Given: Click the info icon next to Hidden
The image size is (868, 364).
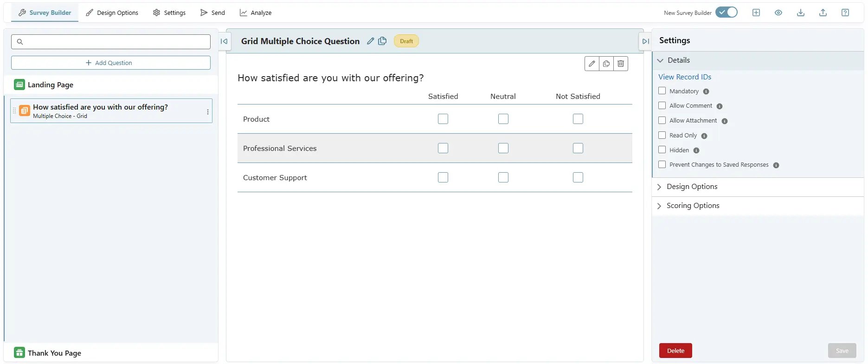Looking at the screenshot, I should click(x=696, y=150).
